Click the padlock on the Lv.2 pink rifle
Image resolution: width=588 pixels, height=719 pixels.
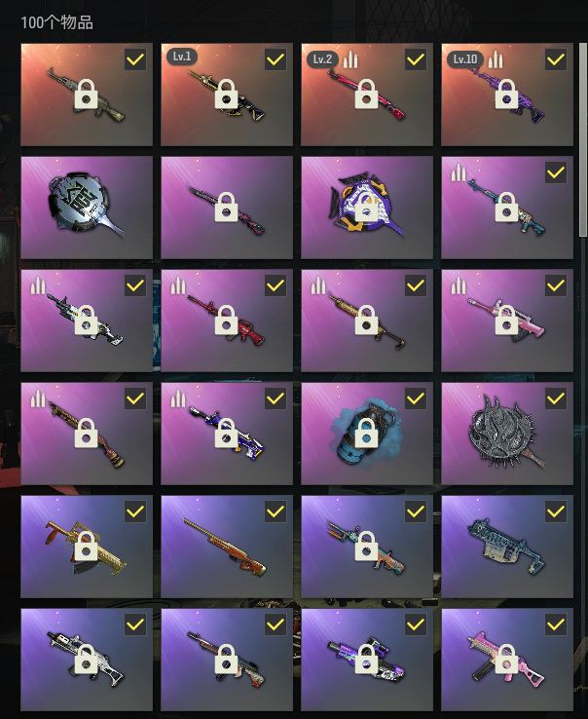tap(367, 94)
